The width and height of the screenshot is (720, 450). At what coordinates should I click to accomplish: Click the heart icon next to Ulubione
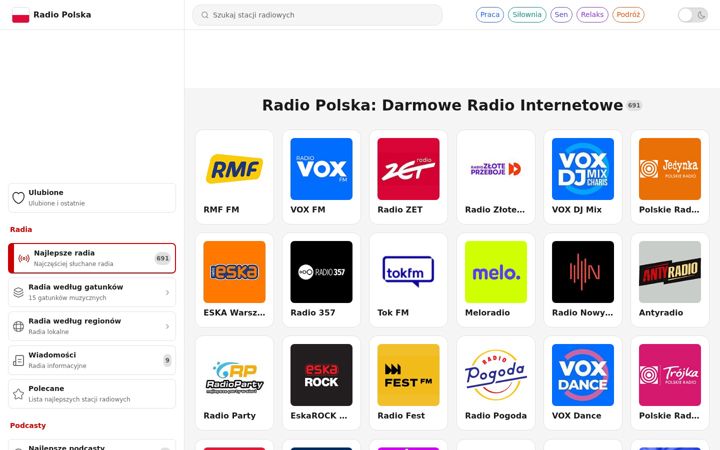point(18,198)
